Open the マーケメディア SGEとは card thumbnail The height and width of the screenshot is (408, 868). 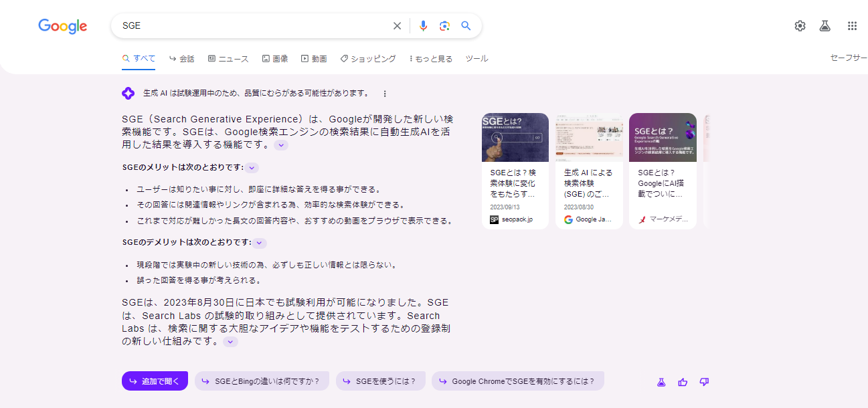663,137
